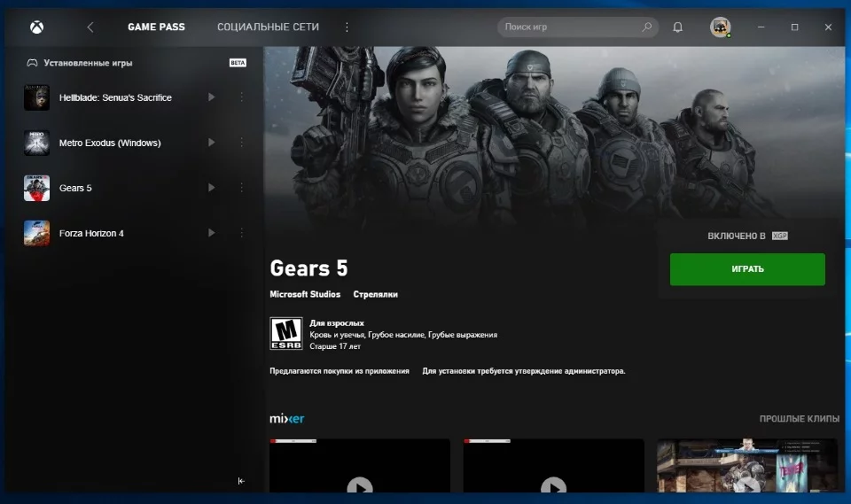Image resolution: width=851 pixels, height=504 pixels.
Task: Minimize the Xbox app window
Action: click(761, 27)
